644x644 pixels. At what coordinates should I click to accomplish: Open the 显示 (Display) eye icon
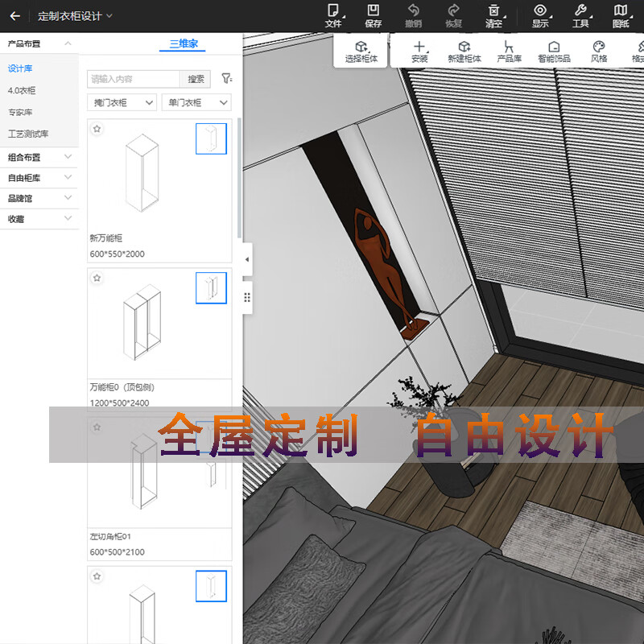pyautogui.click(x=540, y=11)
